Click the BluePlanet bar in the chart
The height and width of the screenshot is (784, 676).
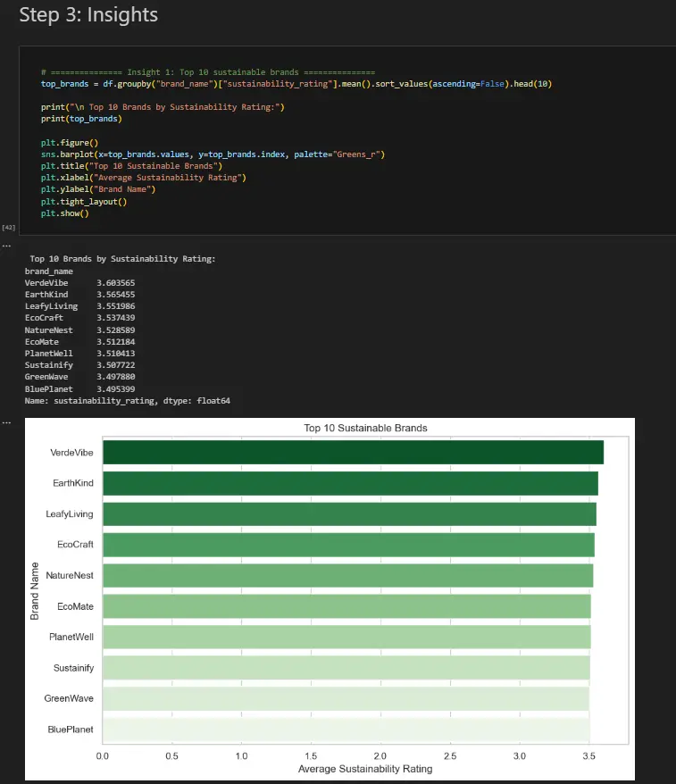(x=346, y=730)
